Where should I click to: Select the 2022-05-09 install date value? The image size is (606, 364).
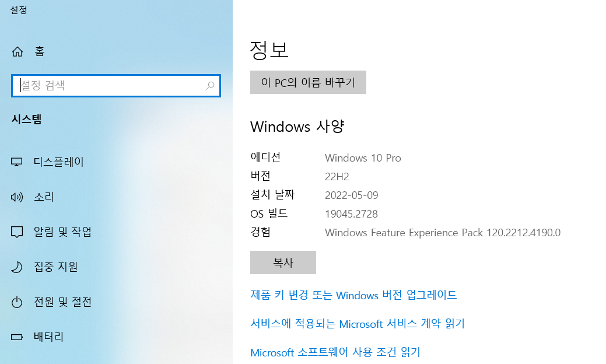point(351,195)
